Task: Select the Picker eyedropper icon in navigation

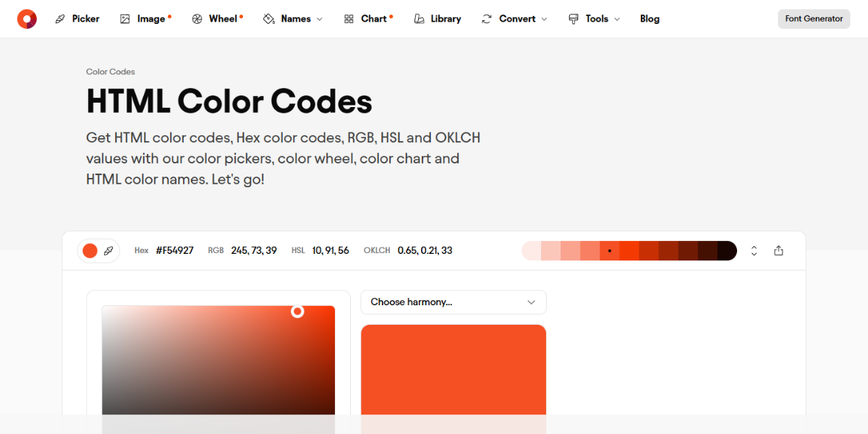Action: point(59,18)
